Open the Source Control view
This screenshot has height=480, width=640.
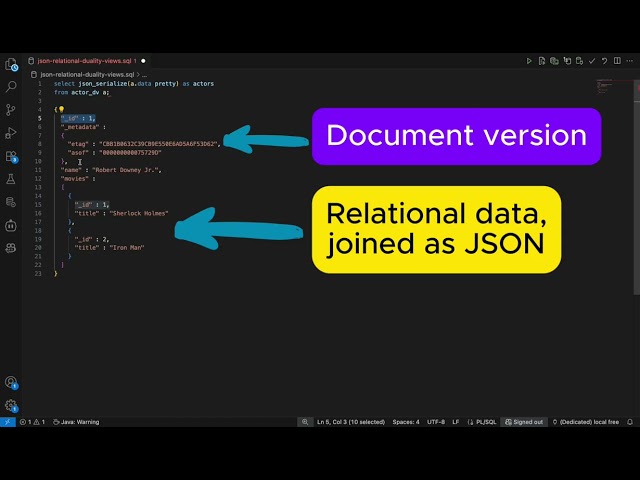tap(11, 109)
